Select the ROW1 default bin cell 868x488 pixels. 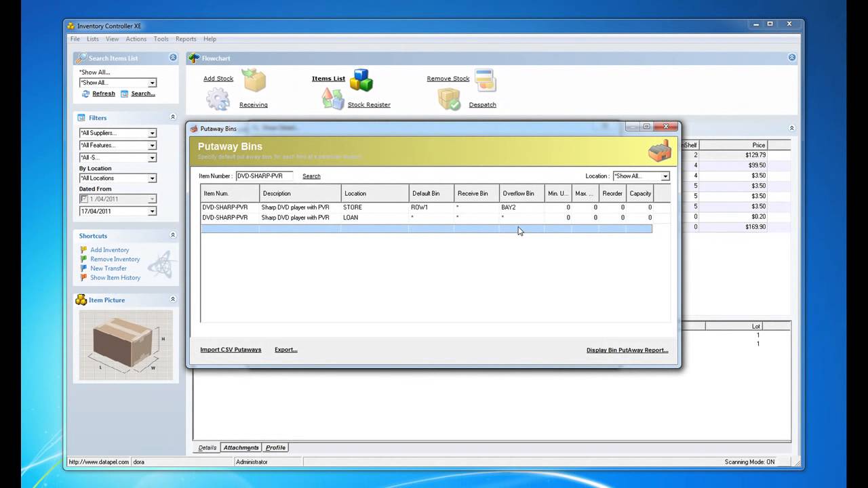click(431, 207)
